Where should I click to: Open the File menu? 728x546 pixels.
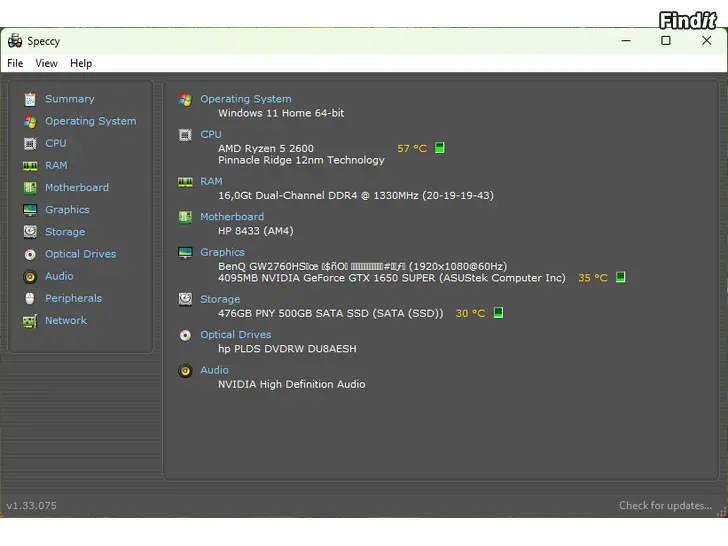(x=15, y=63)
